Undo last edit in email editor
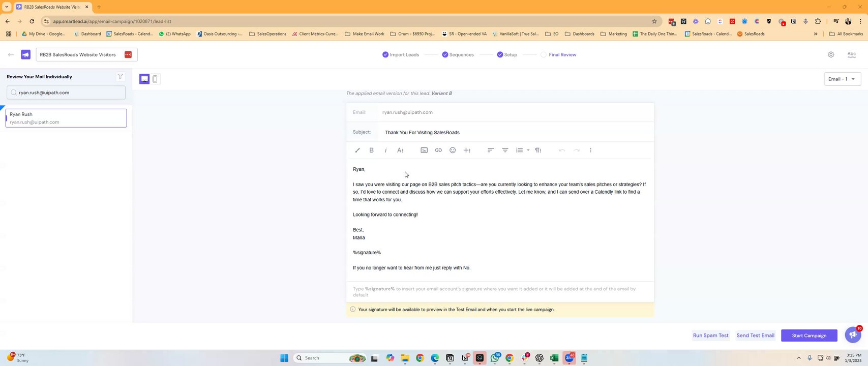868x366 pixels. 562,150
